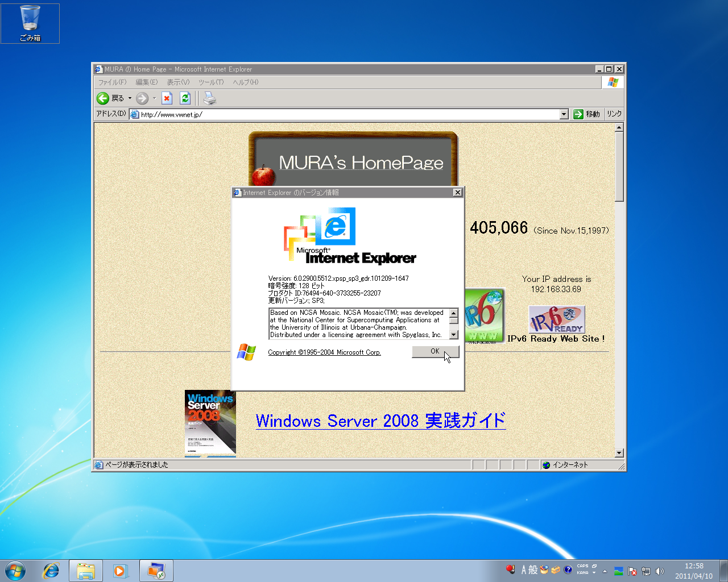Click the Refresh icon in toolbar
Image resolution: width=728 pixels, height=582 pixels.
185,98
